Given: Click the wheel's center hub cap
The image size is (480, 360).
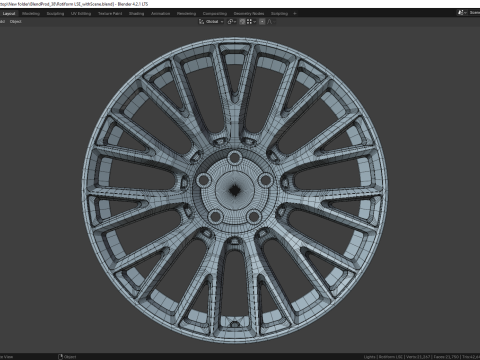Looking at the screenshot, I should (235, 190).
